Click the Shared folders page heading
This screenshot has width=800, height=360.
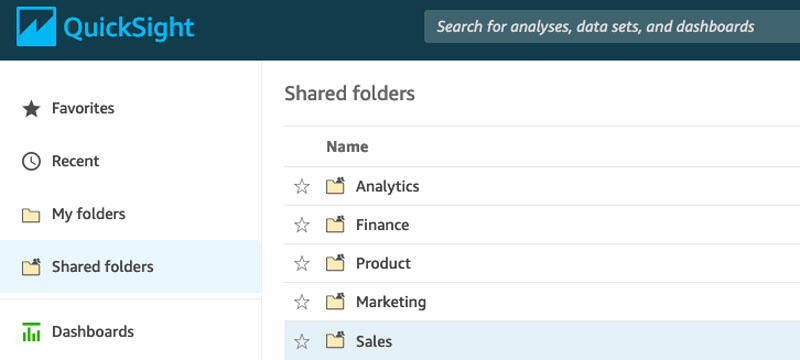coord(349,93)
